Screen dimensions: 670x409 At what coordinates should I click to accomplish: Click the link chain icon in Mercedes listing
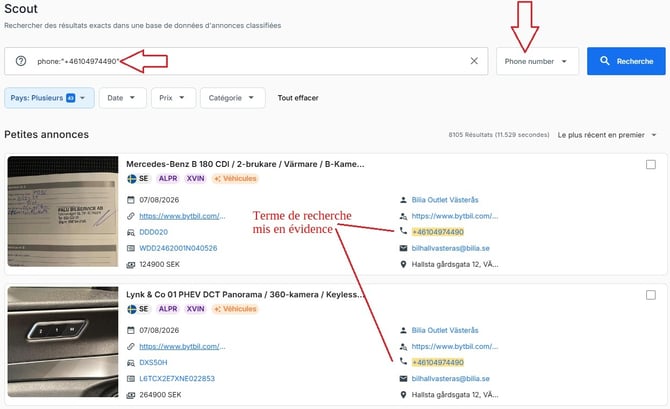coord(131,216)
